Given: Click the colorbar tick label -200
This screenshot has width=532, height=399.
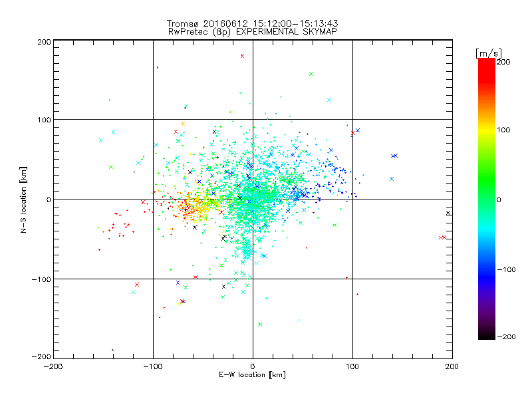Looking at the screenshot, I should [x=506, y=336].
